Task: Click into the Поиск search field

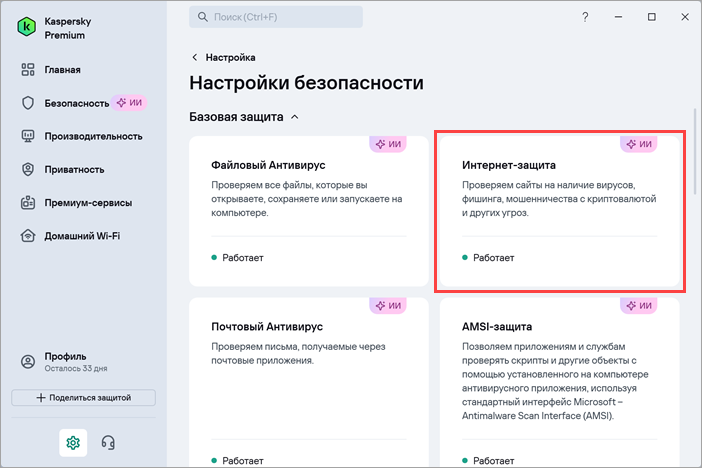Action: pos(276,17)
